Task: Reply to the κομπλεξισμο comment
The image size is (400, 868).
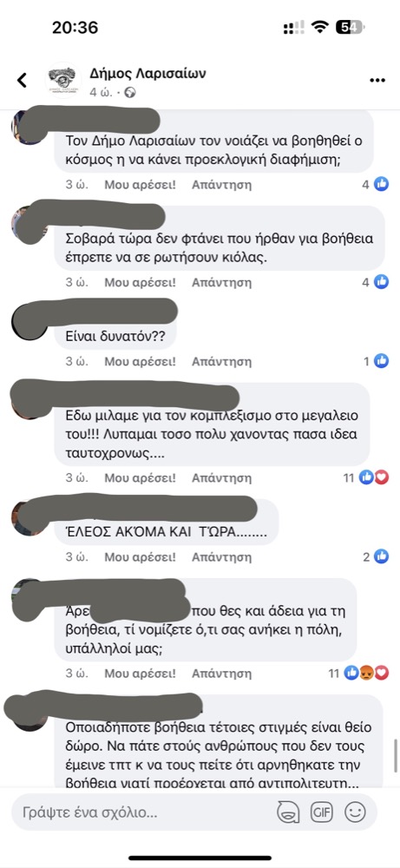Action: click(221, 477)
